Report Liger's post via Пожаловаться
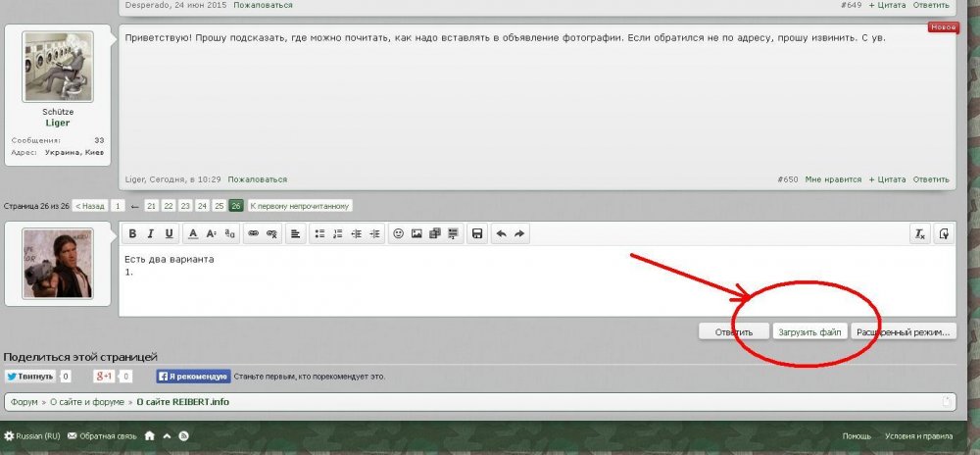980x455 pixels. [258, 179]
